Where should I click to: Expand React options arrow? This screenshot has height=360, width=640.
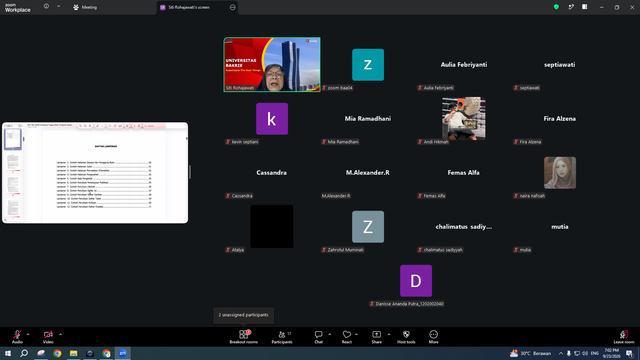[356, 335]
